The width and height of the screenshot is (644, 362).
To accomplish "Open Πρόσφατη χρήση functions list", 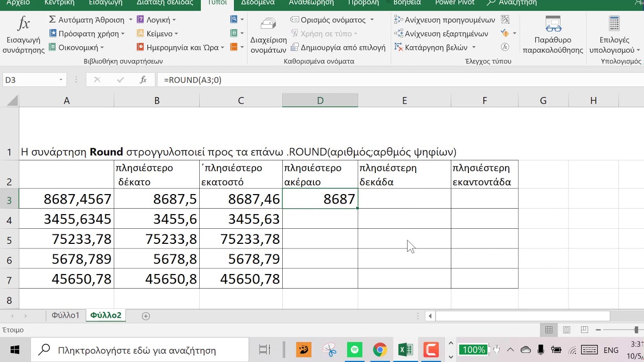I will click(87, 34).
